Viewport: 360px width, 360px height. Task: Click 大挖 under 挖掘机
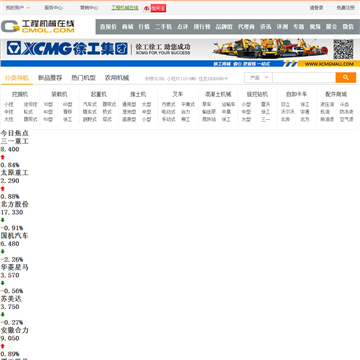point(9,119)
